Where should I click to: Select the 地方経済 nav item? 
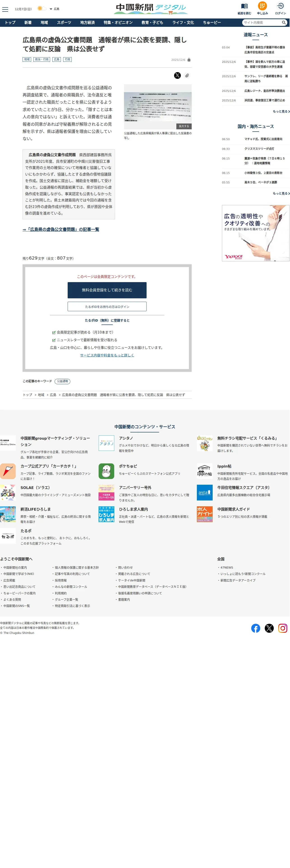pos(87,23)
